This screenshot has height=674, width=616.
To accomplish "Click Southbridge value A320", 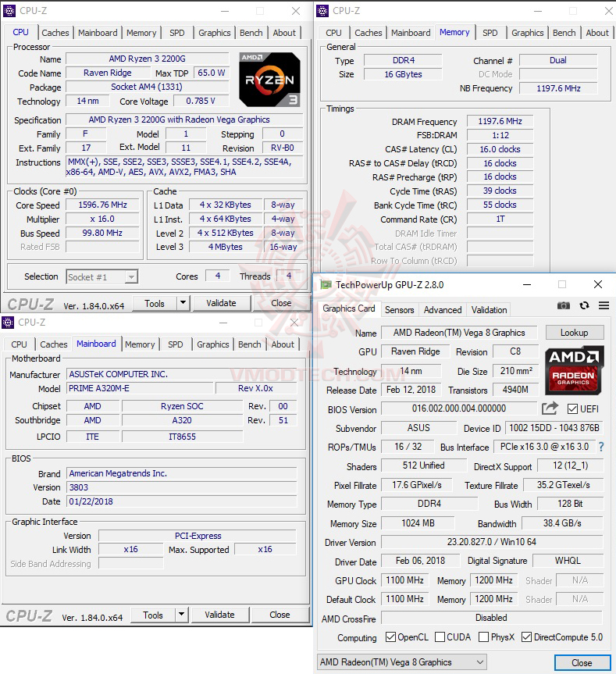I will (182, 420).
